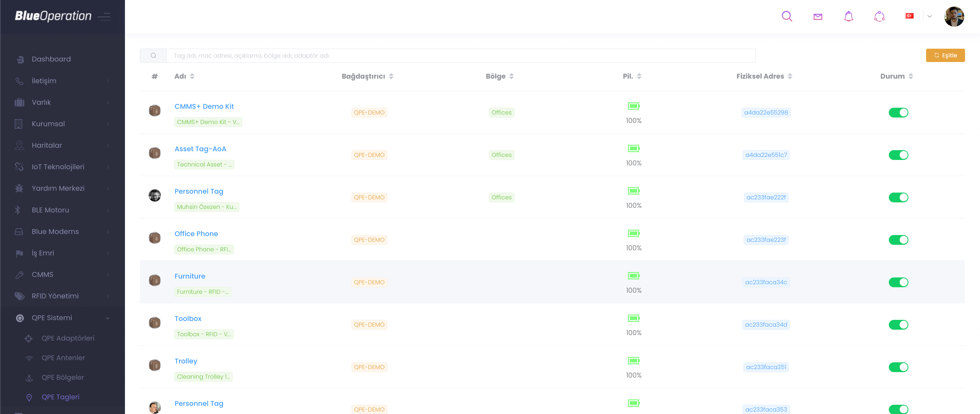This screenshot has width=980, height=414.
Task: Switch off the Trolley tag status toggle
Action: coord(898,367)
